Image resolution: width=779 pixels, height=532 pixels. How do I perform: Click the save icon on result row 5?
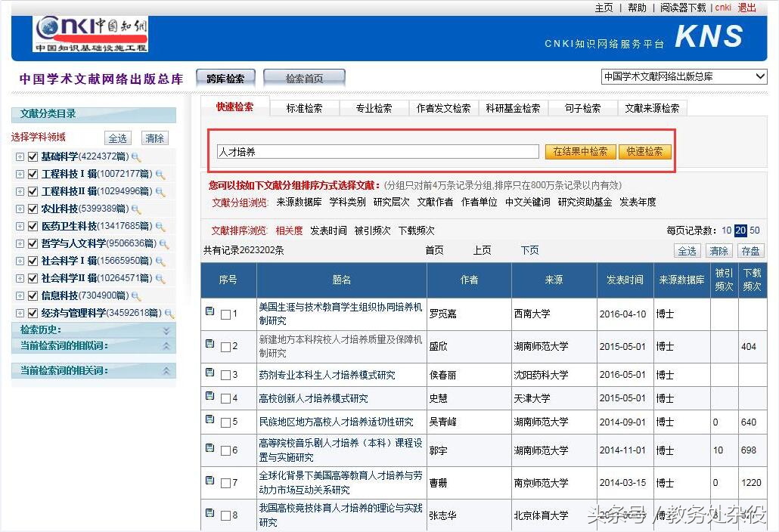pos(210,422)
